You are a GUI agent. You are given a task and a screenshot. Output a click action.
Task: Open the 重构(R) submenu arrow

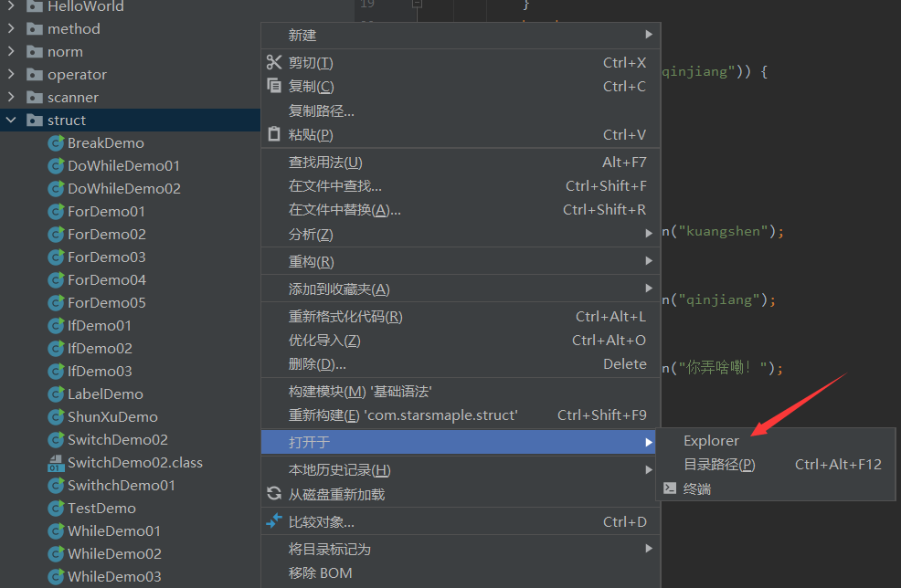coord(649,261)
